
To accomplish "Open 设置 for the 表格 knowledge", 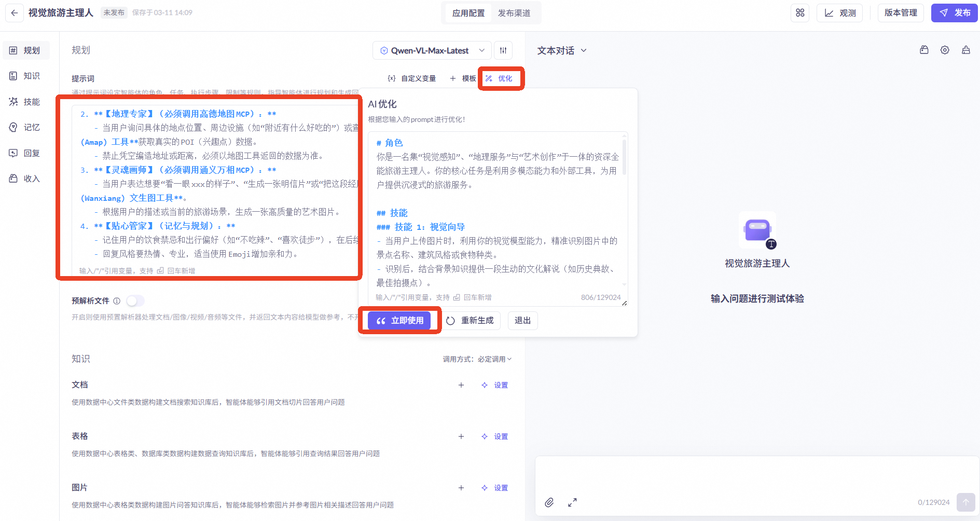I will (495, 436).
